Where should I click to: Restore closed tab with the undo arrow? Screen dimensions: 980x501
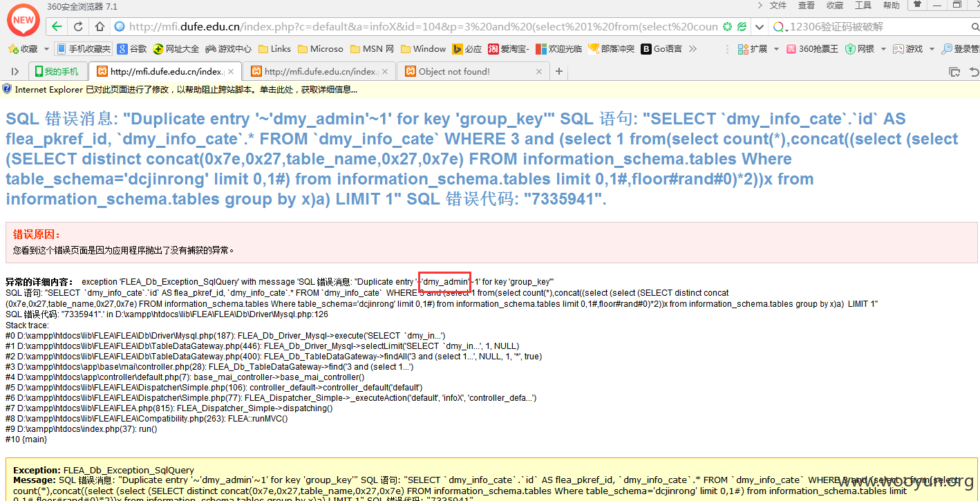(974, 71)
